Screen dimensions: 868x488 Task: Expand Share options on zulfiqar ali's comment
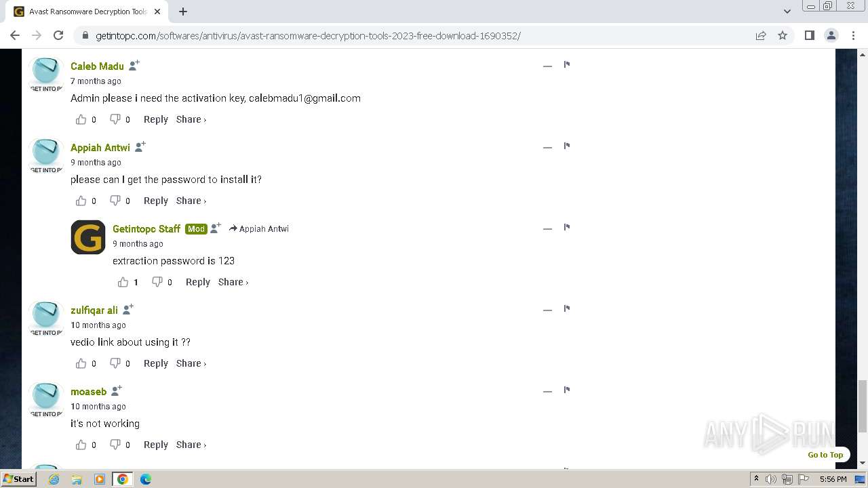191,363
